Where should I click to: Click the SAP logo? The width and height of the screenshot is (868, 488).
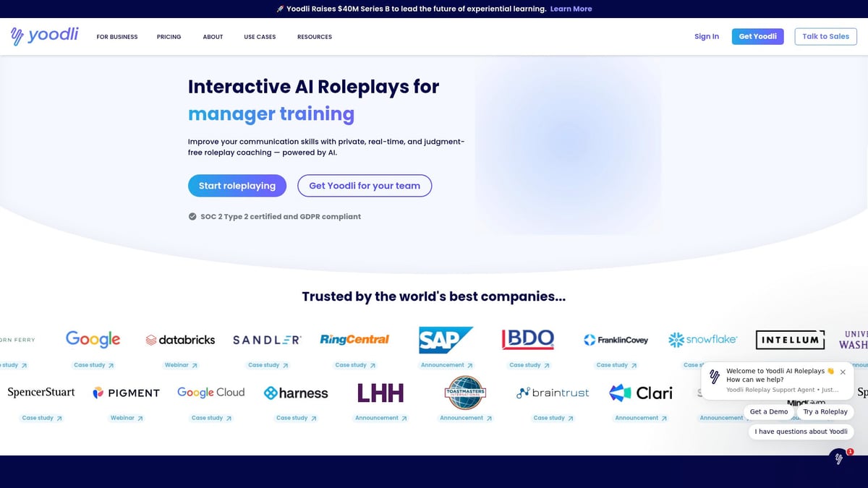[446, 339]
